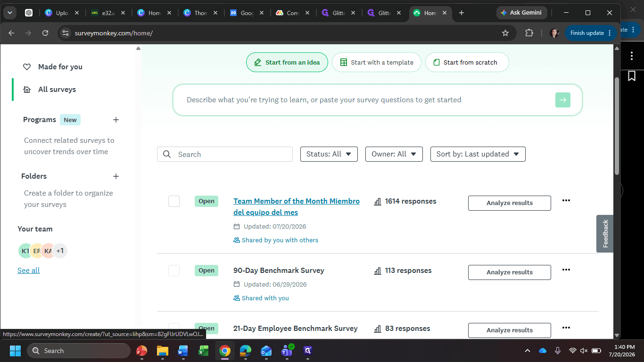Switch to the Google Calendar tab
Image resolution: width=644 pixels, height=362 pixels.
248,13
